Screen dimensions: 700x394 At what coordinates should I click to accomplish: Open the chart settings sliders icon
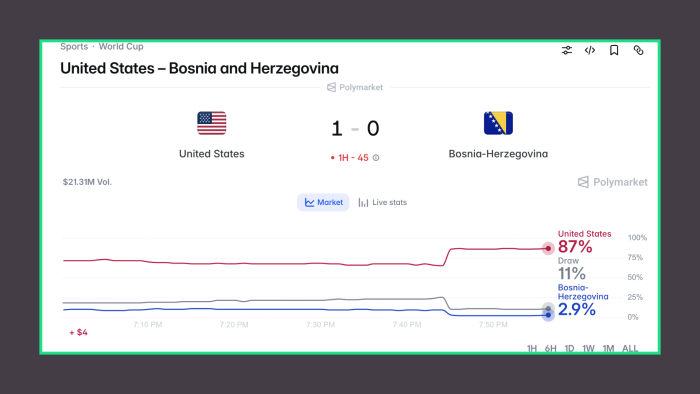(567, 50)
